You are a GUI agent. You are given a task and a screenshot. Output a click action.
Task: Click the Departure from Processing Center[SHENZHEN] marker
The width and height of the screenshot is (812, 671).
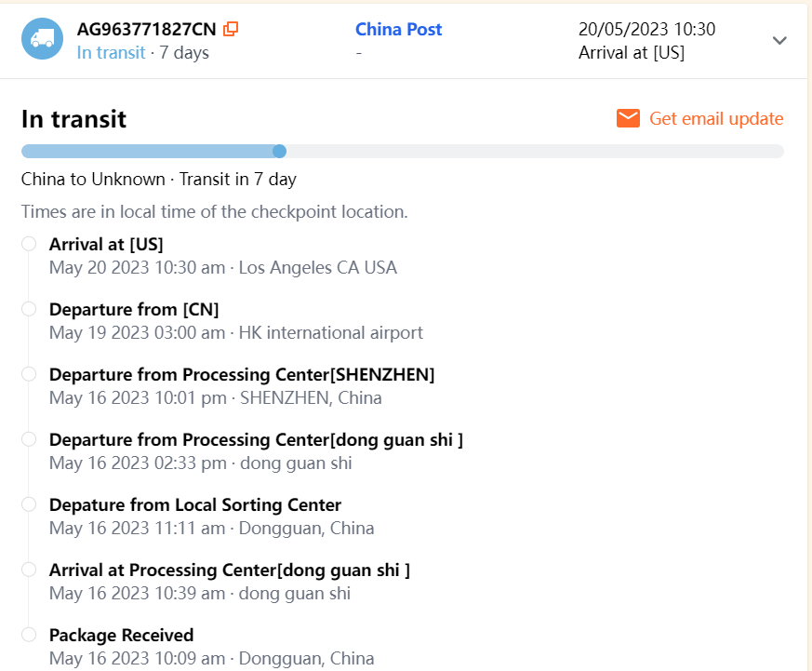[x=29, y=374]
